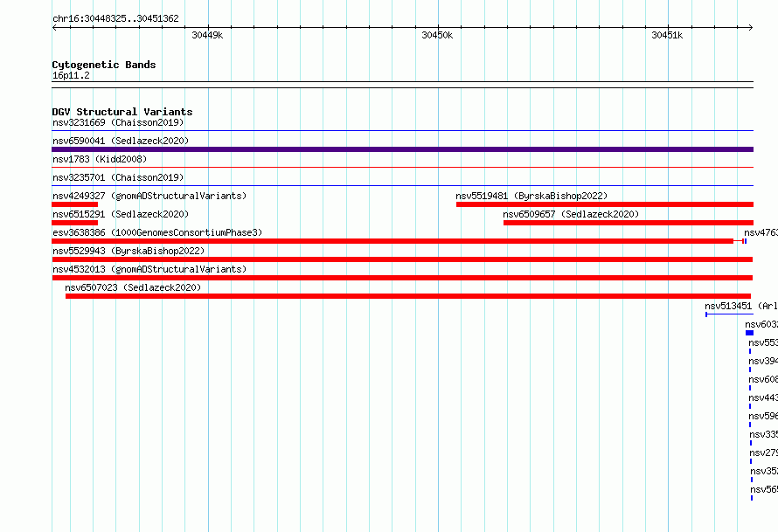
Task: Click the red bar under nsv5519481
Action: point(605,204)
